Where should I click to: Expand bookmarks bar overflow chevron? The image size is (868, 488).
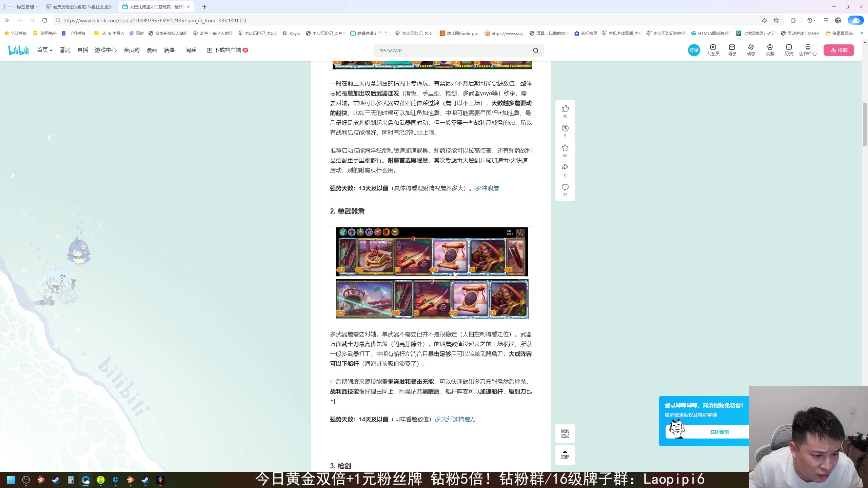coord(862,33)
